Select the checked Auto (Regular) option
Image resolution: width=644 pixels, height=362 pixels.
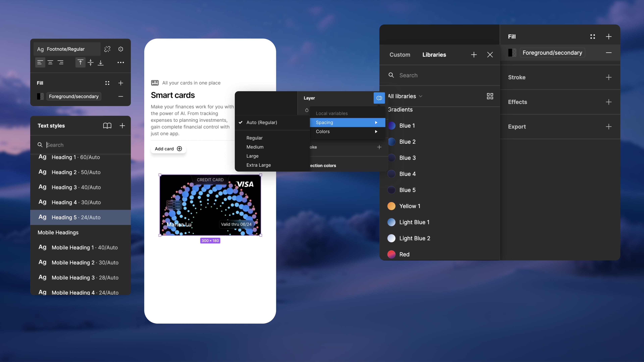(x=261, y=123)
